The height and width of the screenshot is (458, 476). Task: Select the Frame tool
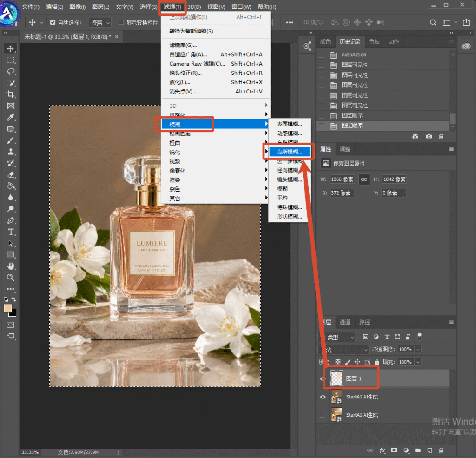click(x=11, y=106)
